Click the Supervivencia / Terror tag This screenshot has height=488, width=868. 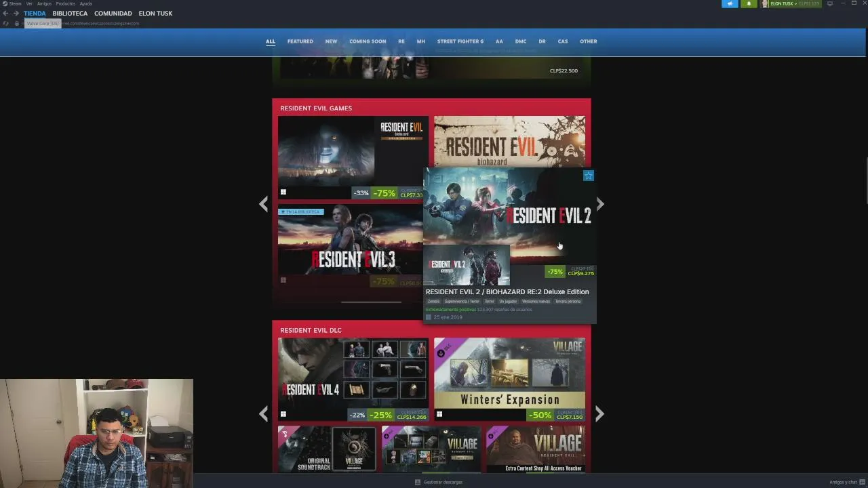(x=462, y=301)
